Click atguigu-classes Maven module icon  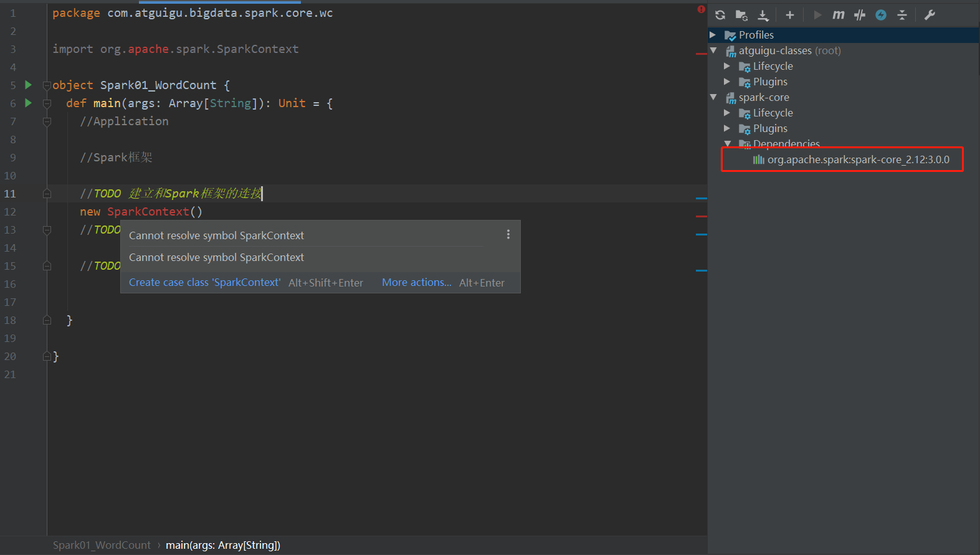coord(731,51)
